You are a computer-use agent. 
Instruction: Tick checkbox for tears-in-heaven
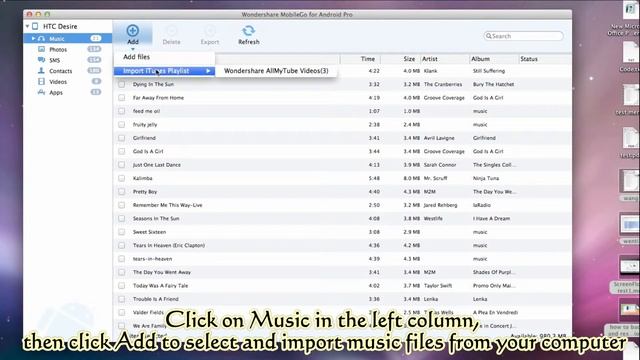pyautogui.click(x=122, y=259)
